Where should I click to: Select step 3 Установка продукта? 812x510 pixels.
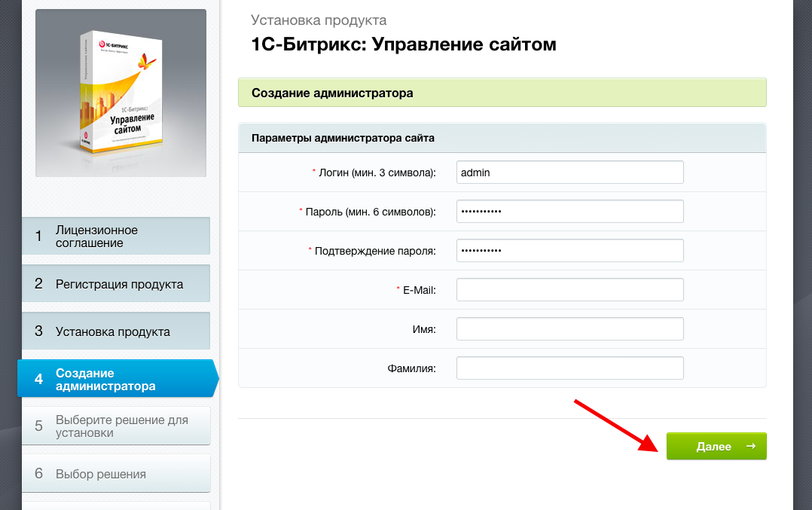[116, 331]
